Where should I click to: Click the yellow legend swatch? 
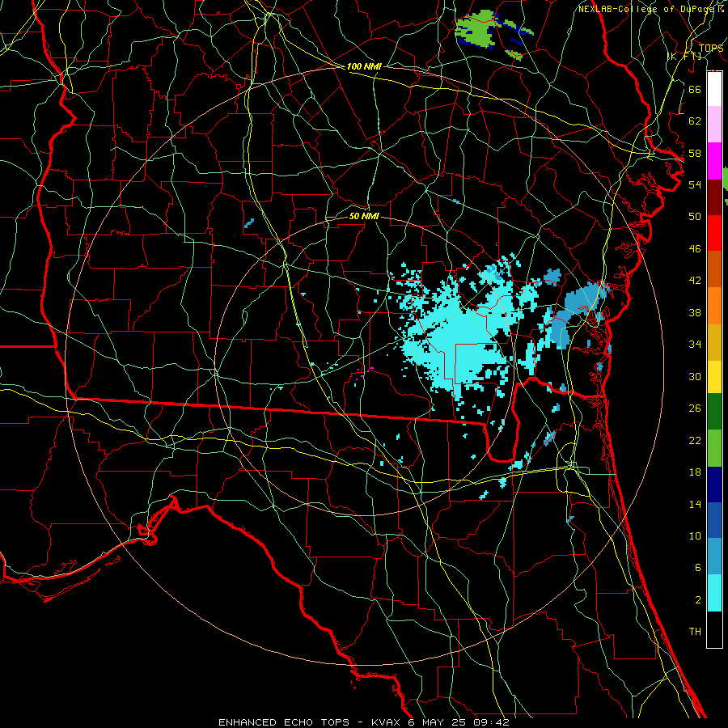click(x=714, y=377)
